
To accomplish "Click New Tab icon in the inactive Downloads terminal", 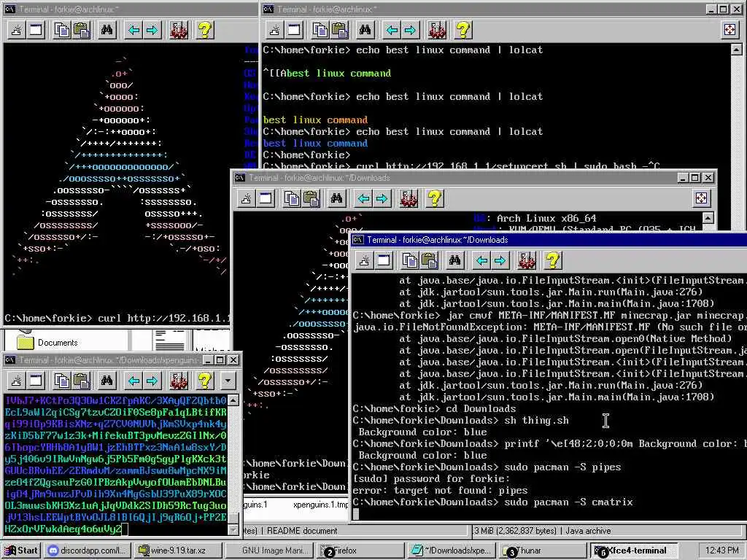I will (x=247, y=198).
